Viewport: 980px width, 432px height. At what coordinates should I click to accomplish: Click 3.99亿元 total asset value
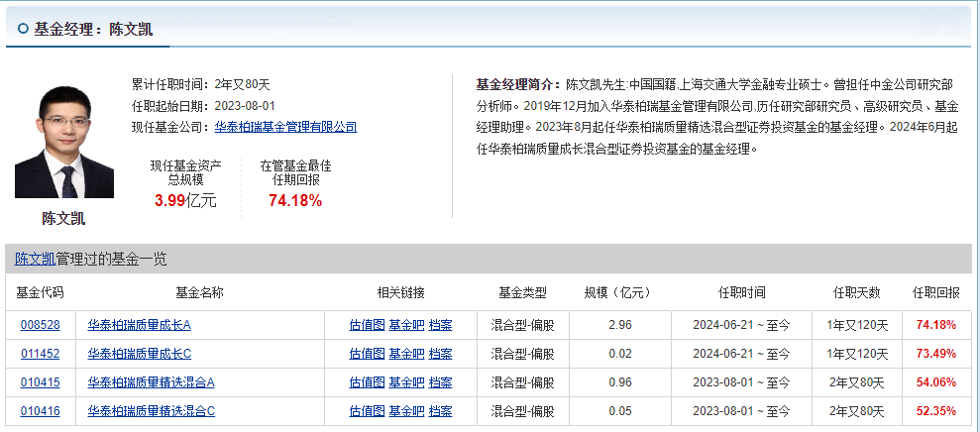tap(185, 201)
